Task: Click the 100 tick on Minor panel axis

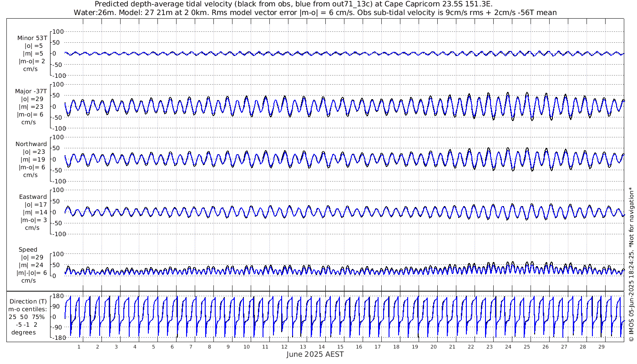Action: 59,31
